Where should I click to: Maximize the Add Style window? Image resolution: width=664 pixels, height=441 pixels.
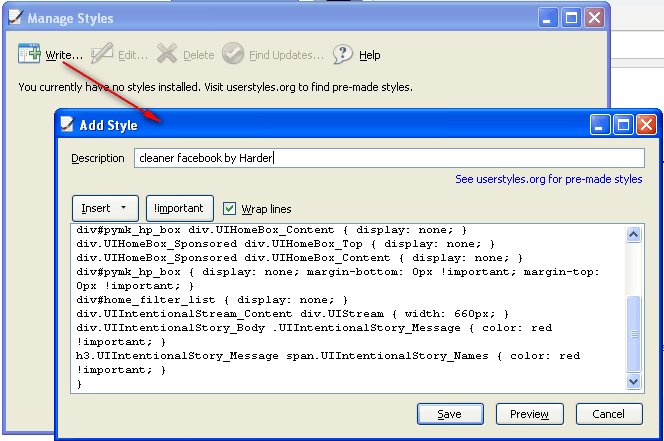pos(623,124)
